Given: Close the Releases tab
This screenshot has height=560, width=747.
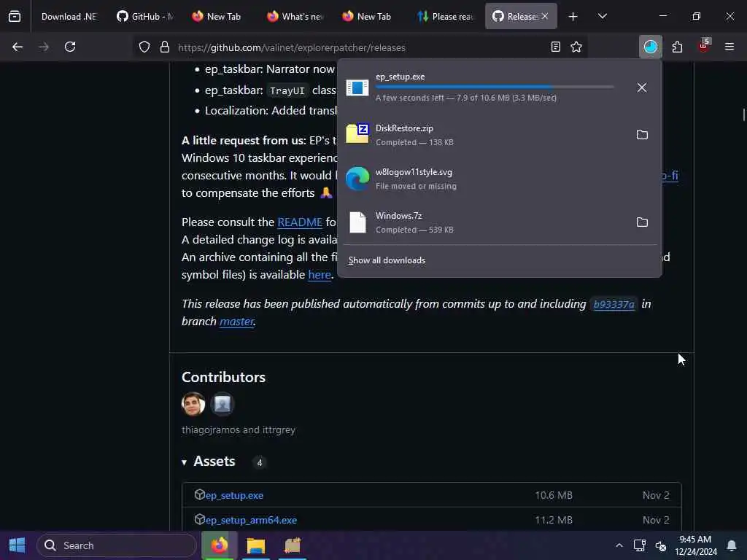Looking at the screenshot, I should click(545, 16).
